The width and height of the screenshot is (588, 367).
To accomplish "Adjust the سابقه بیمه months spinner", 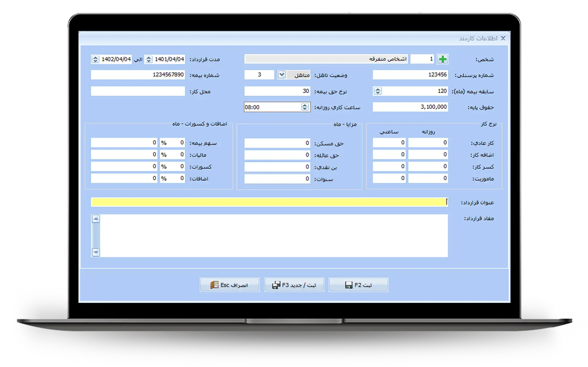I will click(378, 91).
